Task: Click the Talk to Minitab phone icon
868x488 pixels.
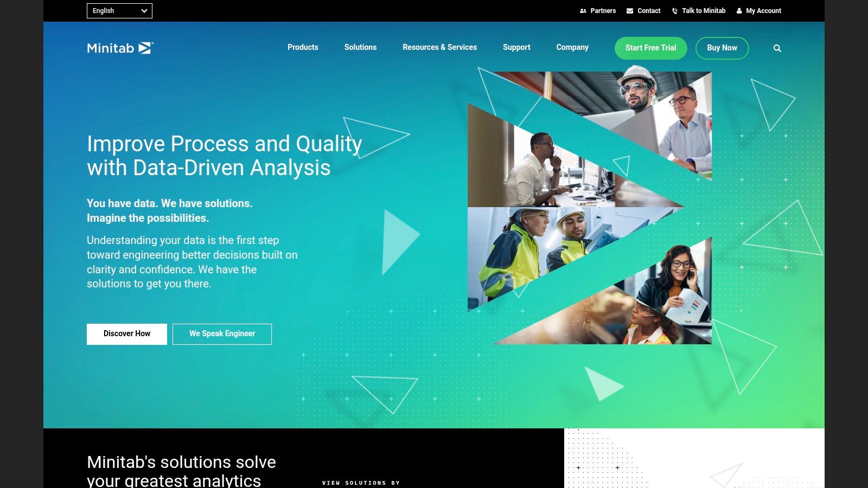Action: [675, 11]
